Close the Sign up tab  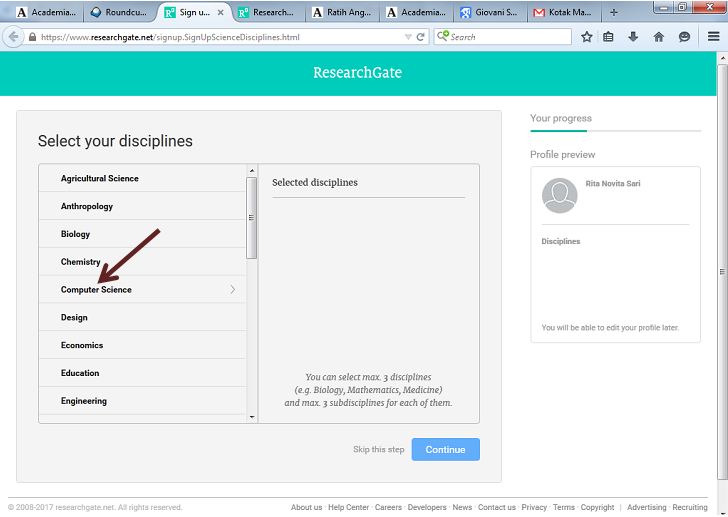click(x=221, y=13)
